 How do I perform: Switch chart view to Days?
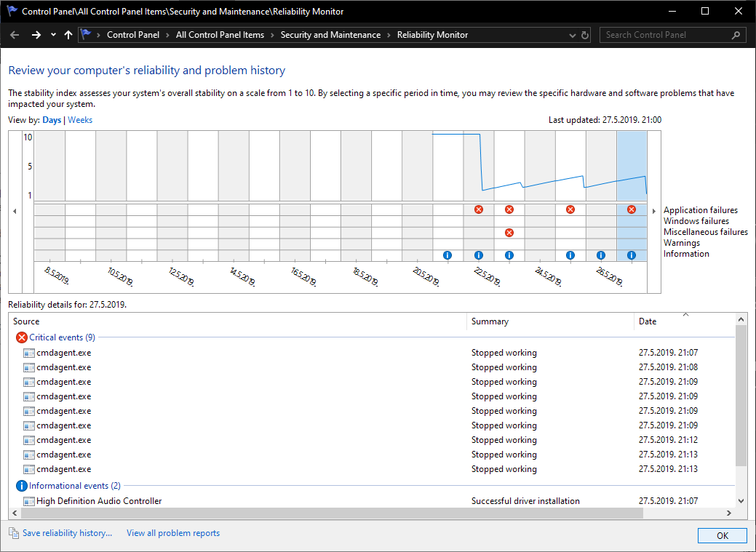(52, 120)
